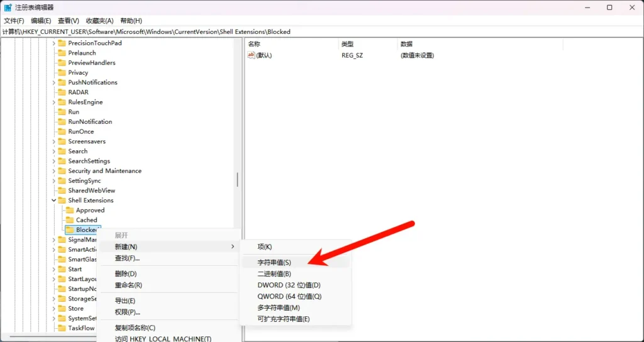Click the 名称 column header

[292, 45]
